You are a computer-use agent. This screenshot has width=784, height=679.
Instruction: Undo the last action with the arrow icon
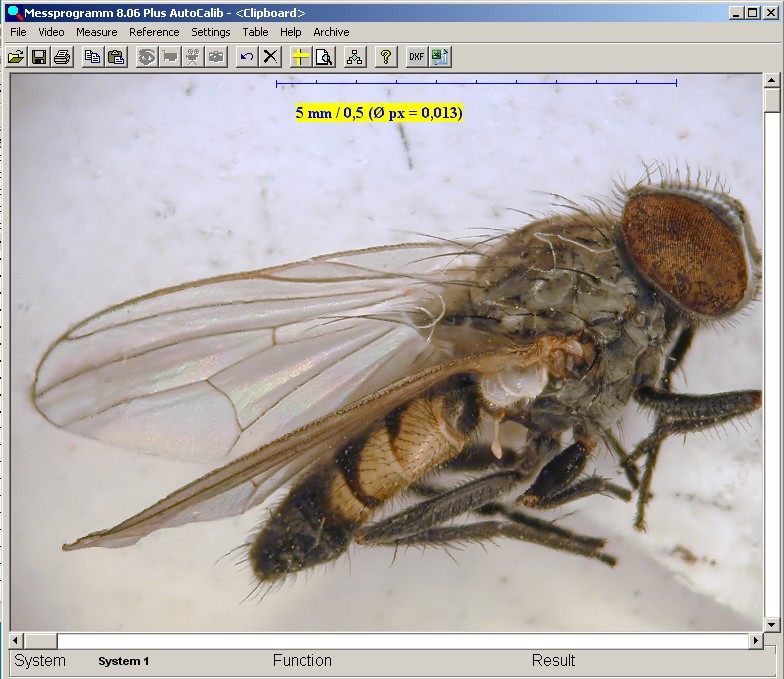click(x=247, y=57)
